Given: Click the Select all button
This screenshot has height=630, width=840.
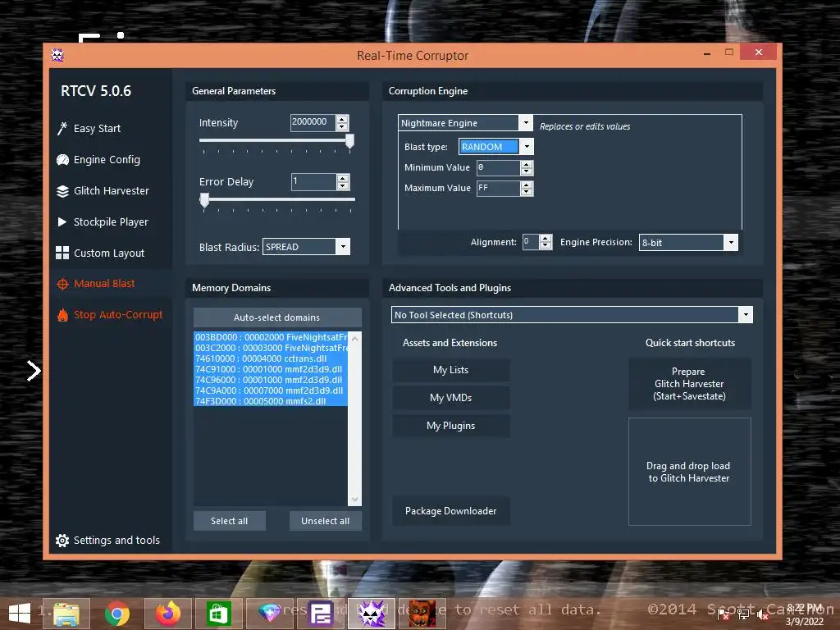Looking at the screenshot, I should (x=230, y=521).
